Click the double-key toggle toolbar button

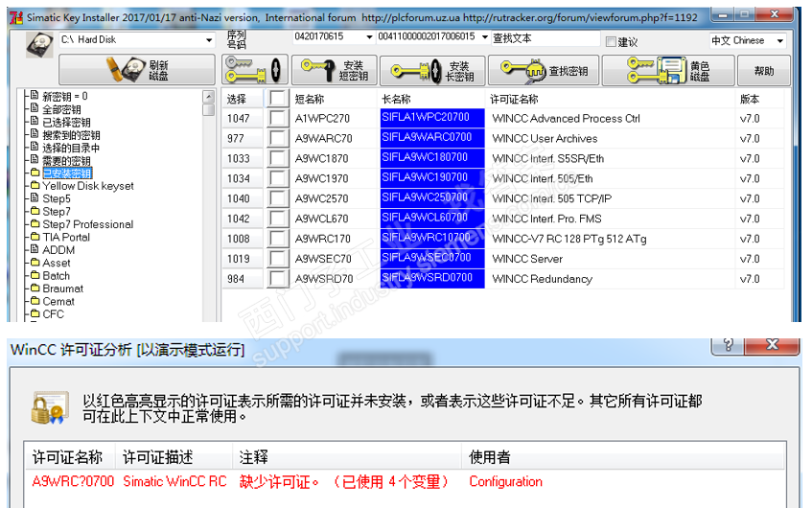pos(255,70)
